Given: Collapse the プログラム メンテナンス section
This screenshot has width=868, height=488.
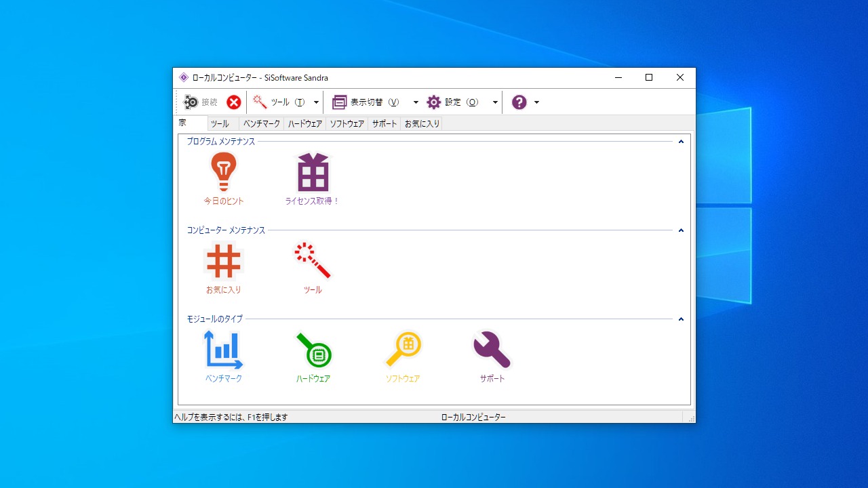Looking at the screenshot, I should pyautogui.click(x=681, y=142).
